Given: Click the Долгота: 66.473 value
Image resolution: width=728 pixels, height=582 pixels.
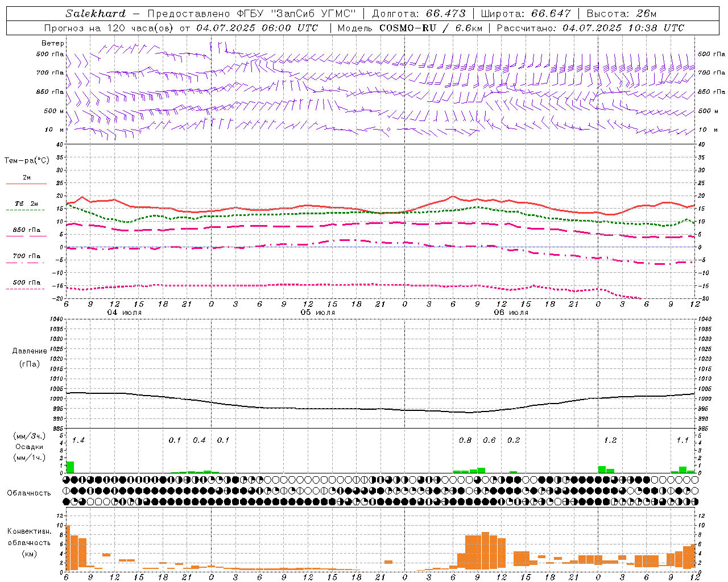Looking at the screenshot, I should (x=419, y=14).
